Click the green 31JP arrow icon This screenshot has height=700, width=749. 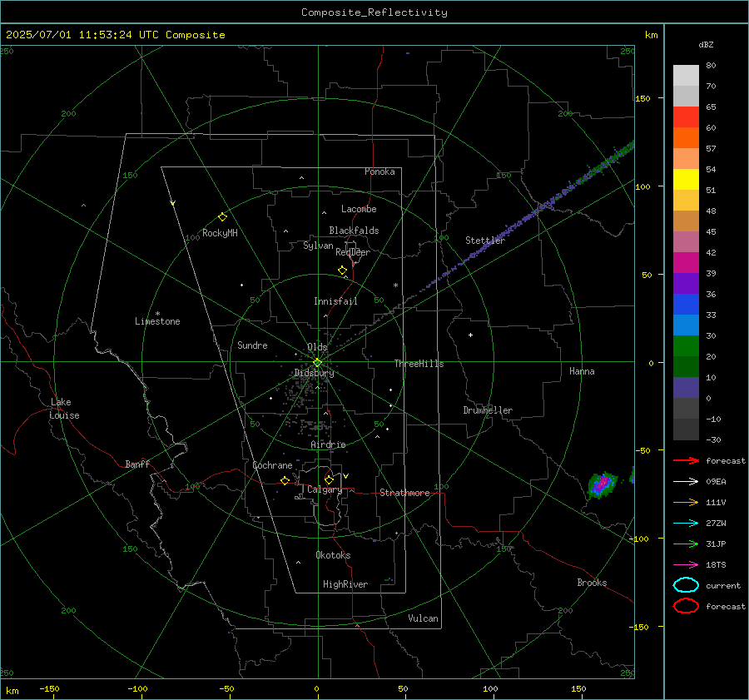coord(686,544)
